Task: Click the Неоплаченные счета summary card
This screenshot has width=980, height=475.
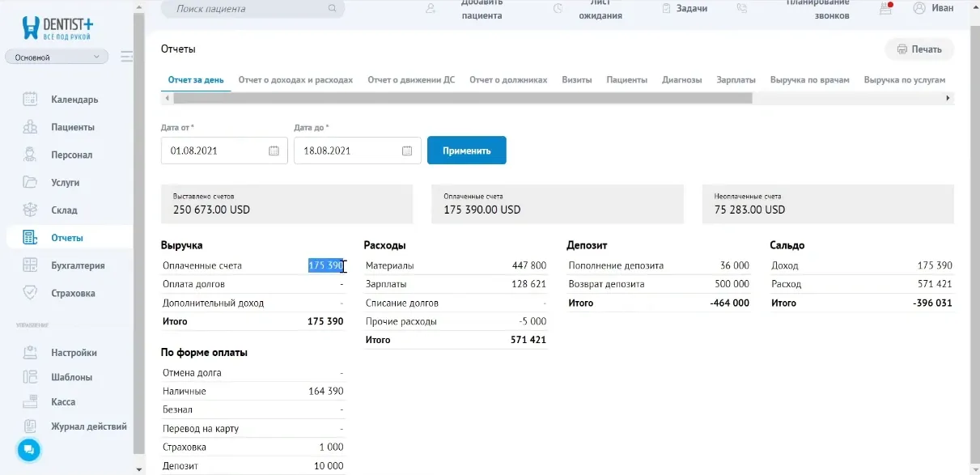Action: [828, 204]
